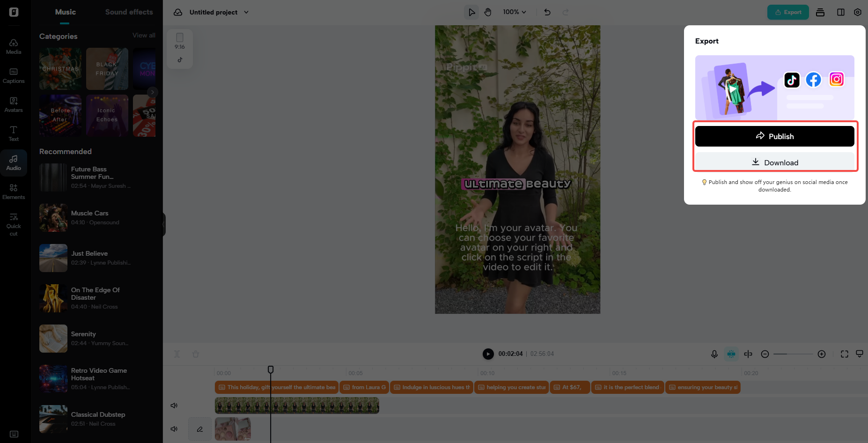Open the Media panel in the sidebar
The height and width of the screenshot is (443, 868).
tap(14, 45)
